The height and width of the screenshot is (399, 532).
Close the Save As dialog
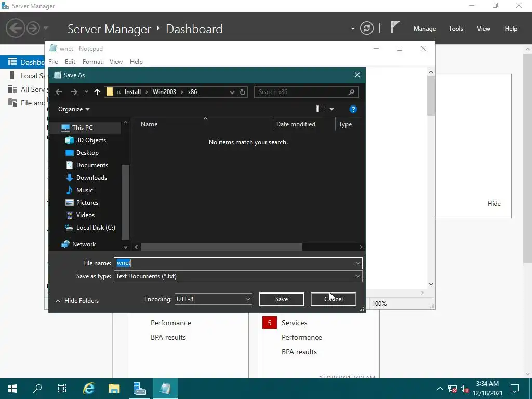point(357,75)
